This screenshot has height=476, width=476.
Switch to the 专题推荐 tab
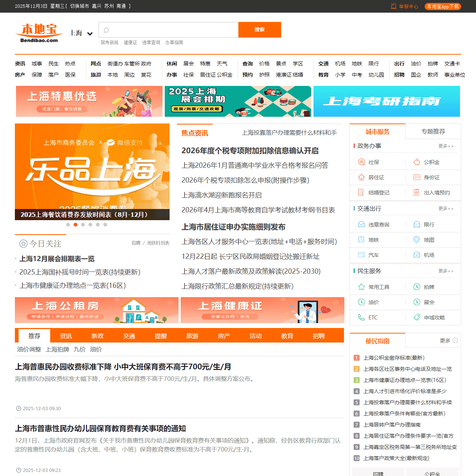click(x=433, y=131)
